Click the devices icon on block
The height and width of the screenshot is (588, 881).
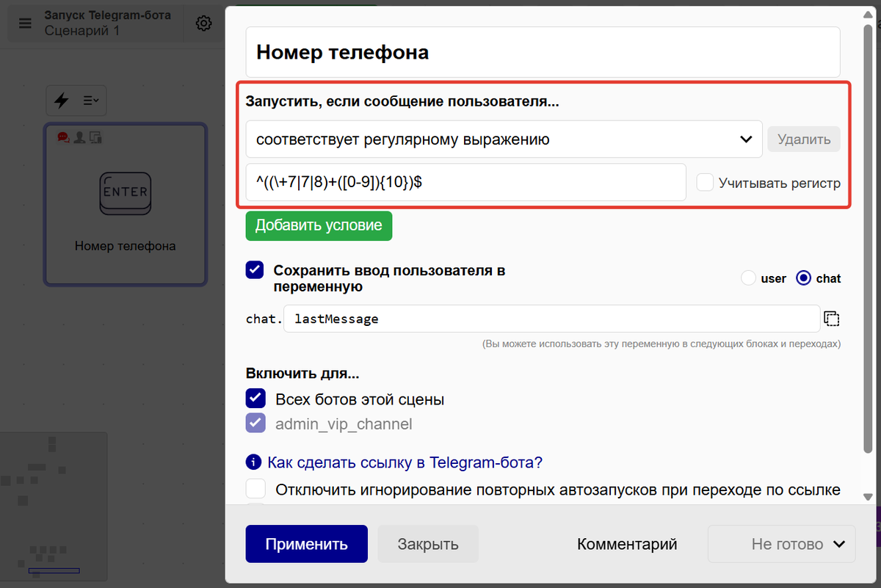click(95, 137)
